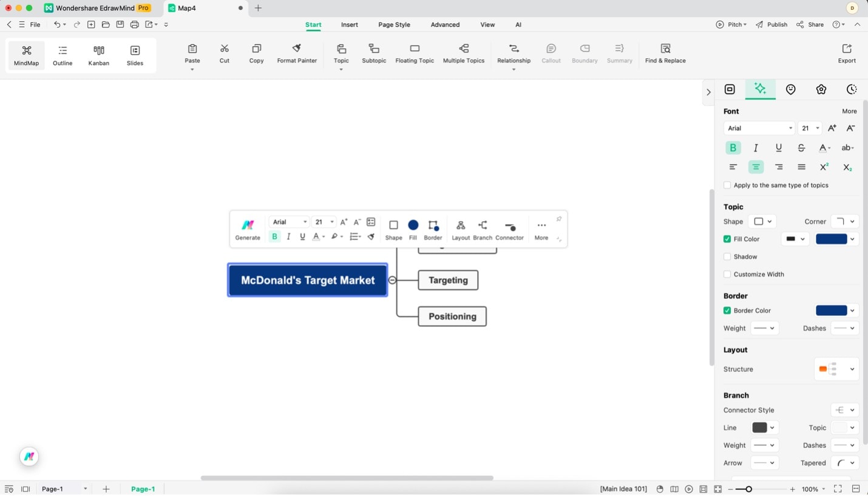This screenshot has height=497, width=868.
Task: Click the Cut tool in the ribbon
Action: point(225,53)
